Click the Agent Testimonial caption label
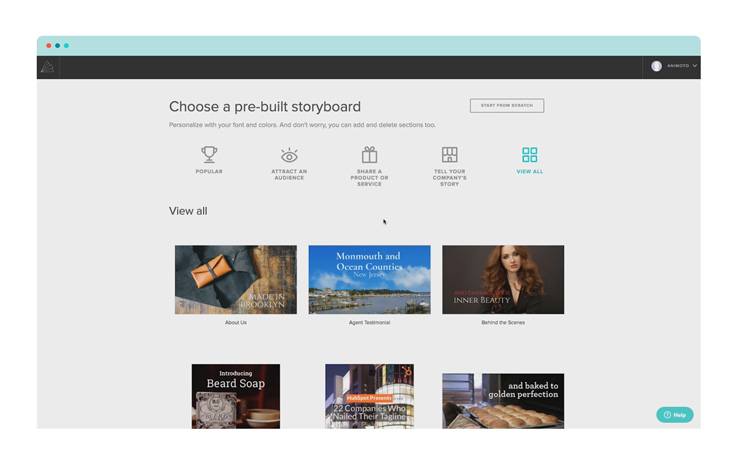744x465 pixels. [369, 323]
